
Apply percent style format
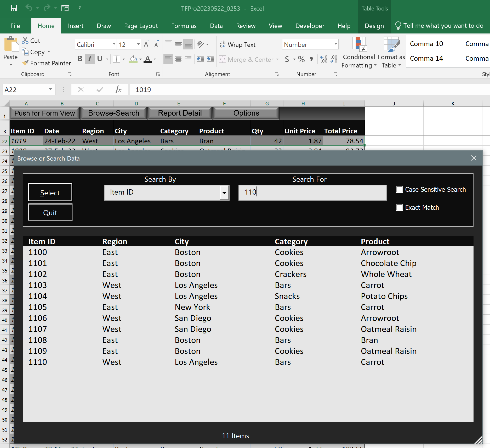pyautogui.click(x=301, y=59)
